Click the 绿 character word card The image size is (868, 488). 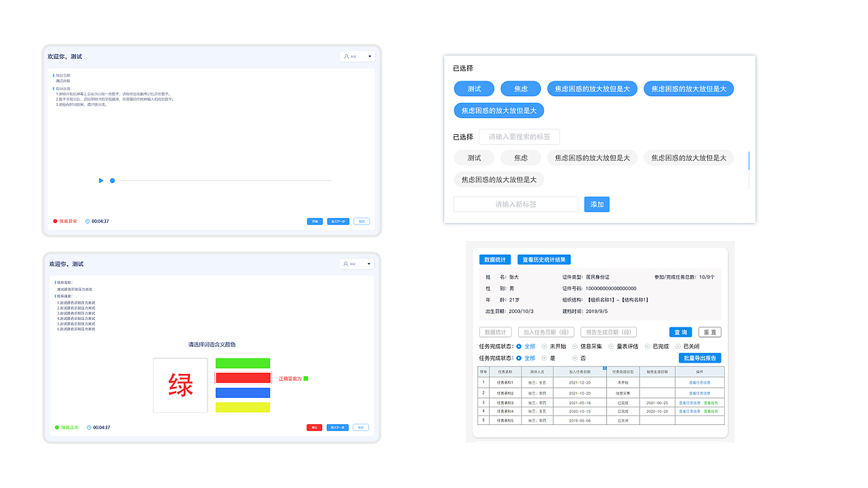tap(180, 385)
